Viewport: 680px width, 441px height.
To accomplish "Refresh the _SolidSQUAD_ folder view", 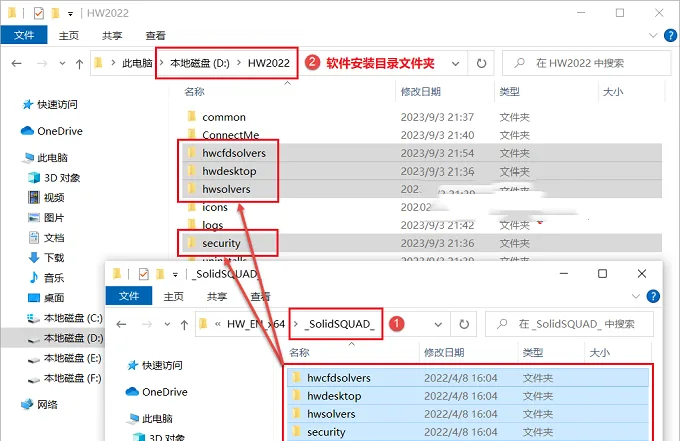I will [464, 324].
